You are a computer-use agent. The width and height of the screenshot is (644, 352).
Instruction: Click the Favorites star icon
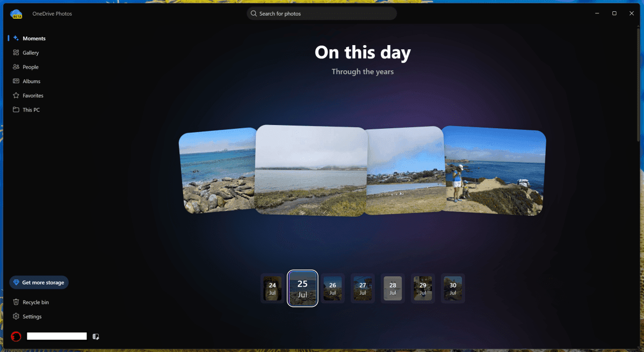tap(16, 96)
